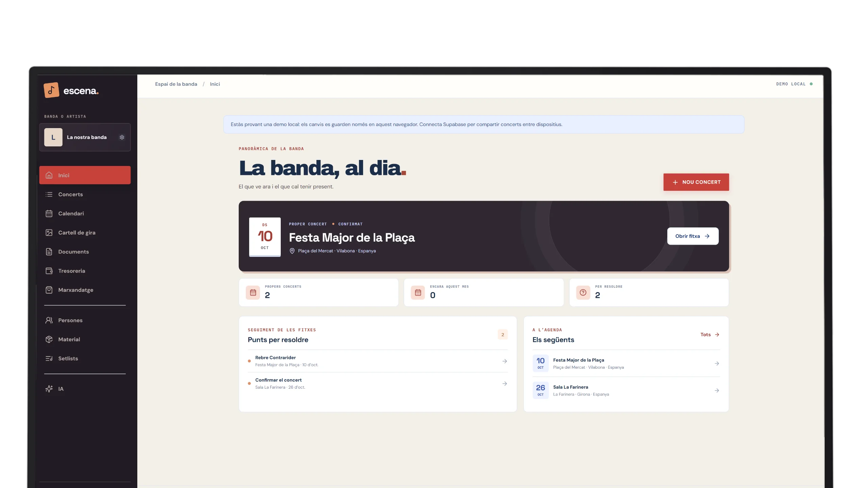Click the 10 OCT date tile in featured concert
The image size is (868, 488).
click(x=265, y=237)
